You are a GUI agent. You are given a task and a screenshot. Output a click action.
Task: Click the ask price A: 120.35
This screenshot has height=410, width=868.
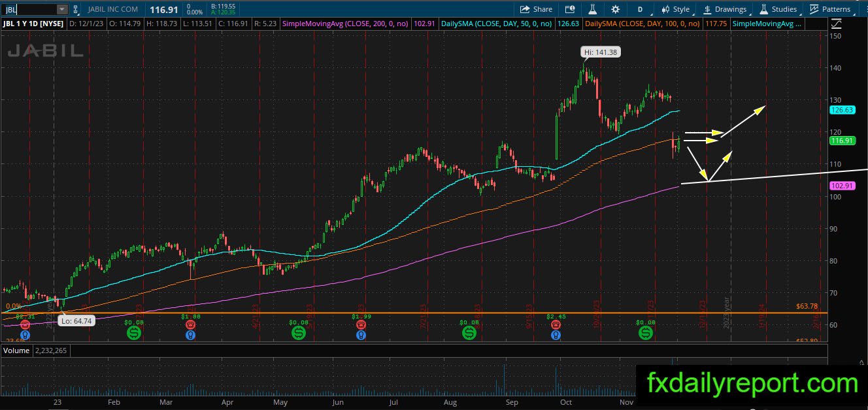pos(222,12)
